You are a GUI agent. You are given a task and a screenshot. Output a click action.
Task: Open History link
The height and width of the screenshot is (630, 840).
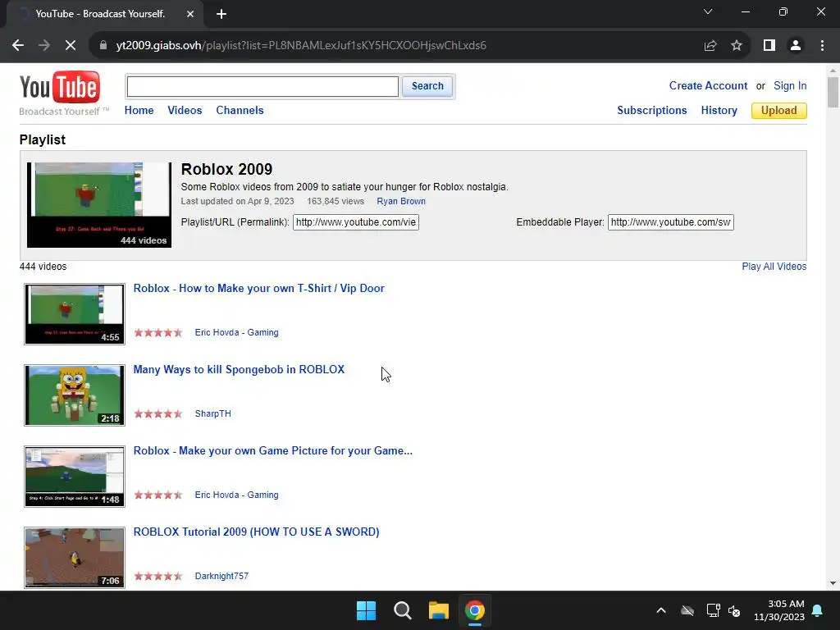tap(719, 111)
